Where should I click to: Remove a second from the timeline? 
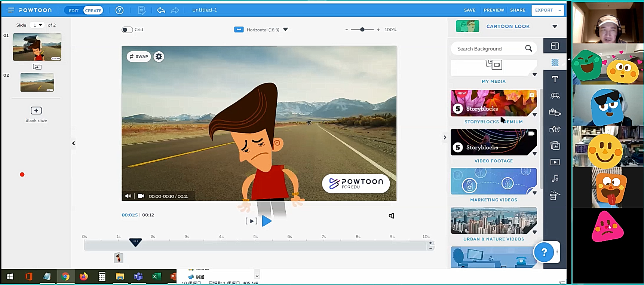[x=431, y=248]
